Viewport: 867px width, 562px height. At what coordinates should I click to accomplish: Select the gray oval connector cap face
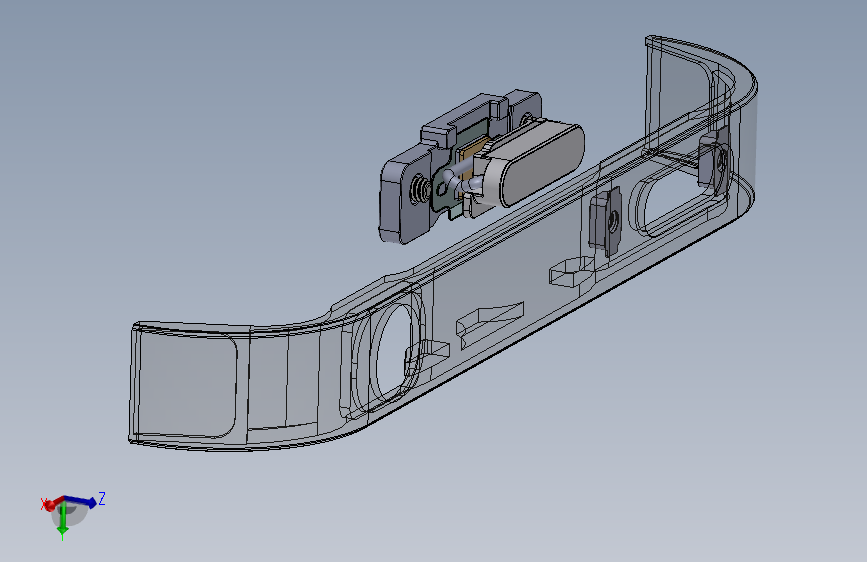tap(542, 163)
